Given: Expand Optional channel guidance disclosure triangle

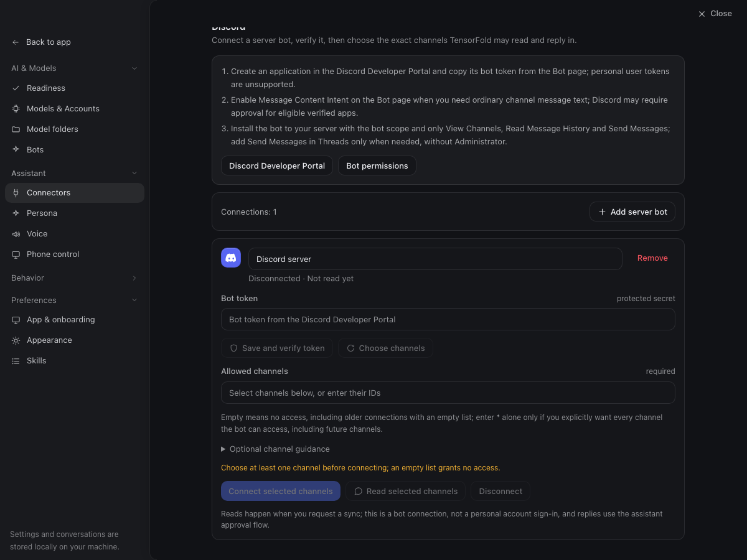Looking at the screenshot, I should coord(223,449).
